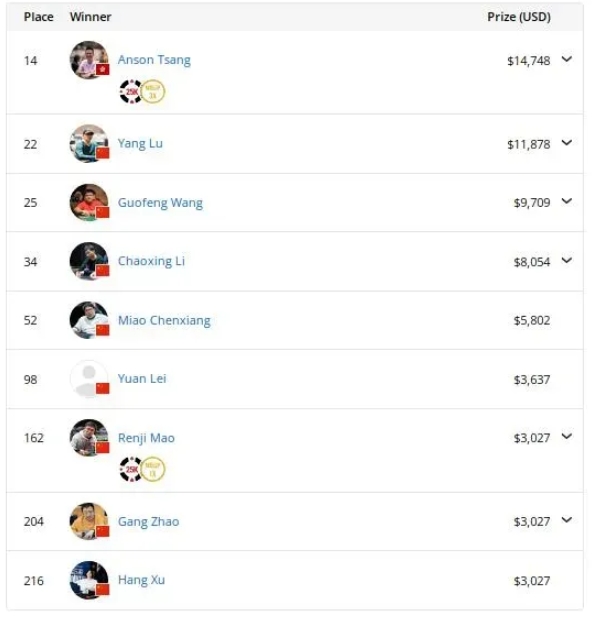Screen dimensions: 603x622
Task: Click Hang Xu's profile picture
Action: click(89, 580)
